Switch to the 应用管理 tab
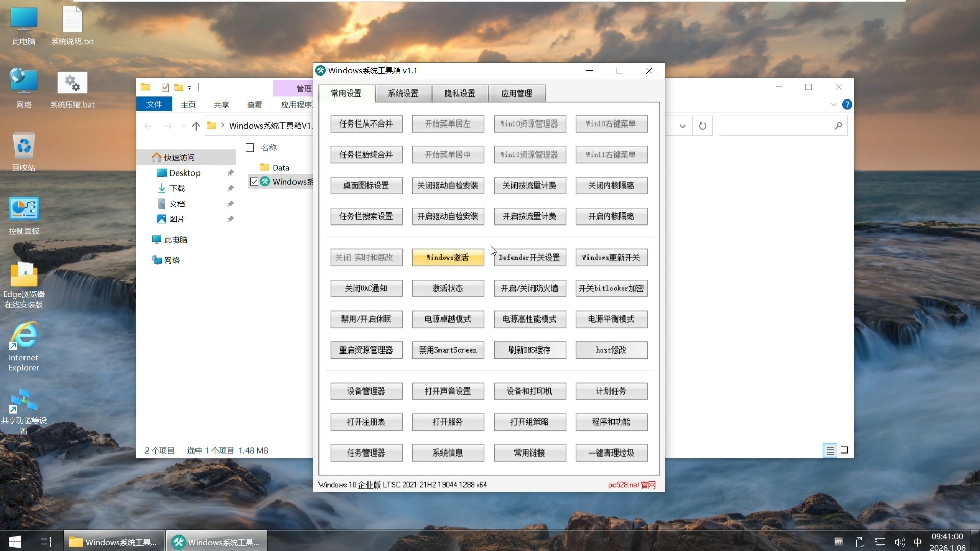 coord(517,93)
